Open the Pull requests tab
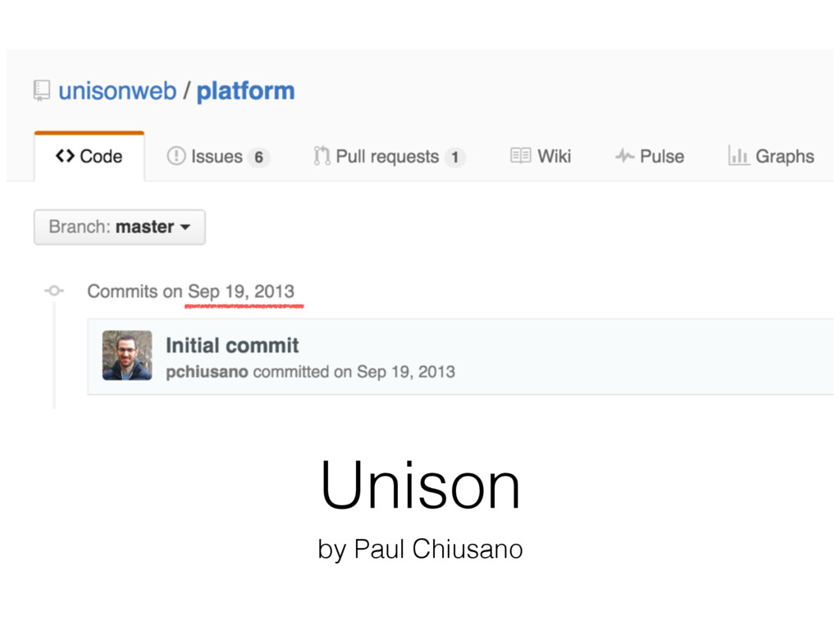 pos(389,157)
